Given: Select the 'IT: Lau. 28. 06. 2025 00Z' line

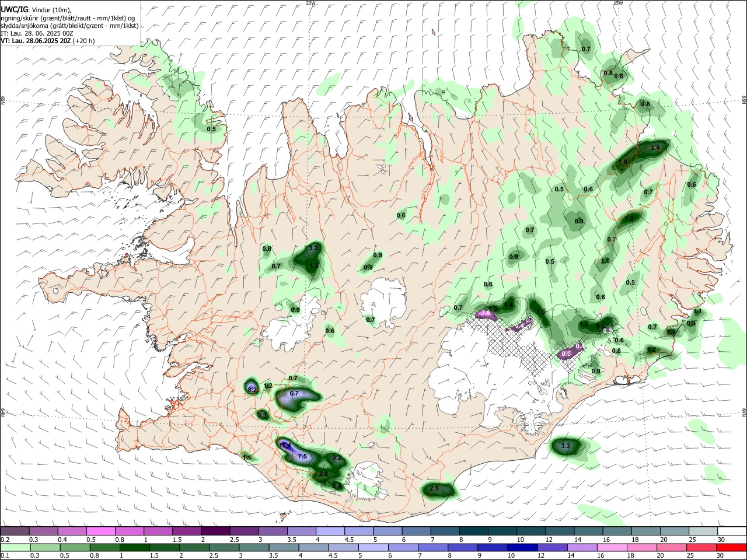Looking at the screenshot, I should pyautogui.click(x=37, y=33).
